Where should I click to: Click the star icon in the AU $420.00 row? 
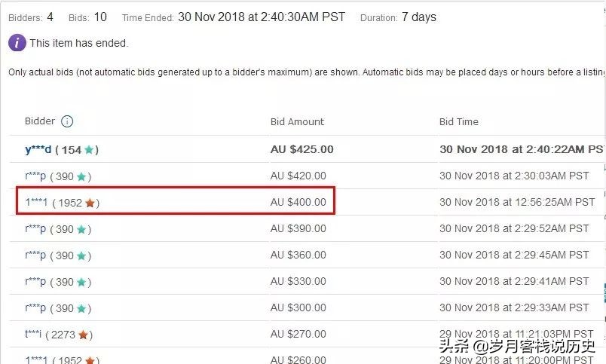point(81,176)
